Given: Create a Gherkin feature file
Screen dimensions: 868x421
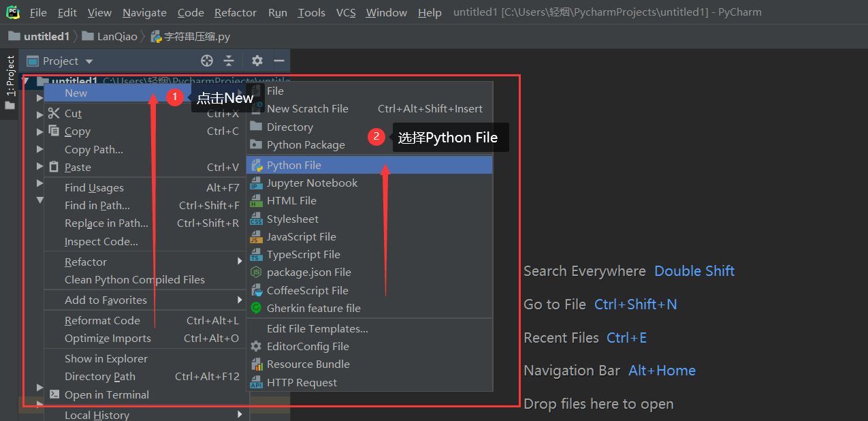Looking at the screenshot, I should (313, 308).
